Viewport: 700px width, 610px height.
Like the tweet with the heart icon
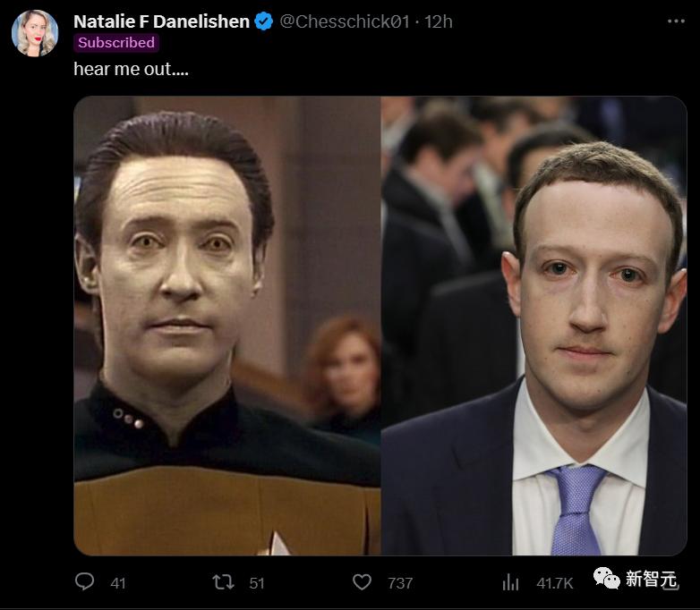coord(362,582)
